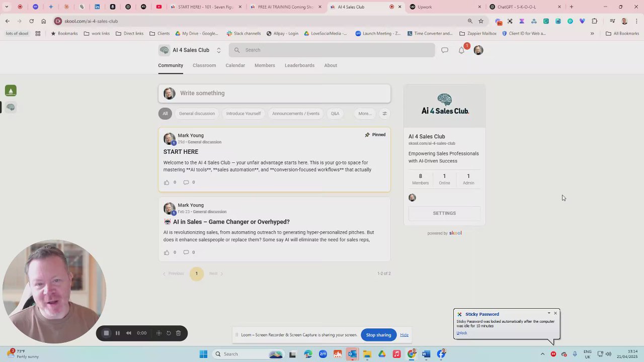The image size is (644, 362).
Task: Click the AI 4 Sales Club sidebar group icon
Action: 11,107
